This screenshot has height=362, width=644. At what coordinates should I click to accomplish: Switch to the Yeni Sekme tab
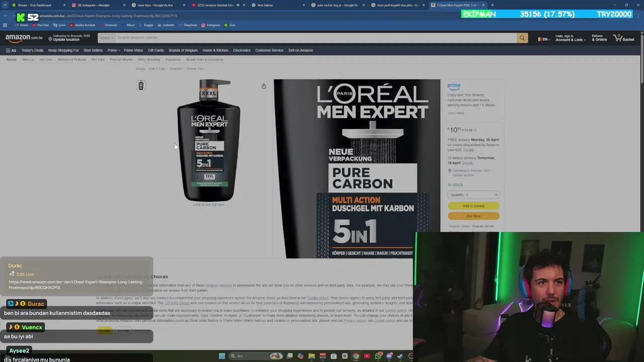(x=278, y=5)
